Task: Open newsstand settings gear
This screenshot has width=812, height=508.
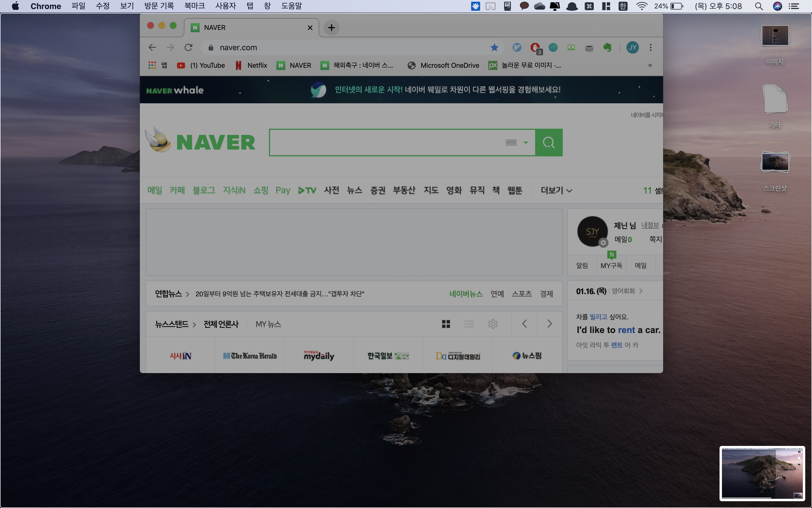Action: click(x=493, y=324)
